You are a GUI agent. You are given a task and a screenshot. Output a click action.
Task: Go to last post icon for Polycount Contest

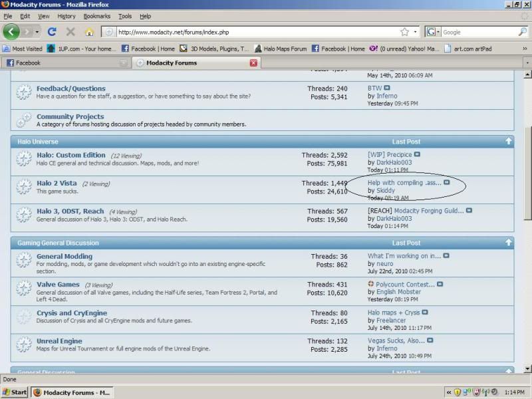pos(440,284)
